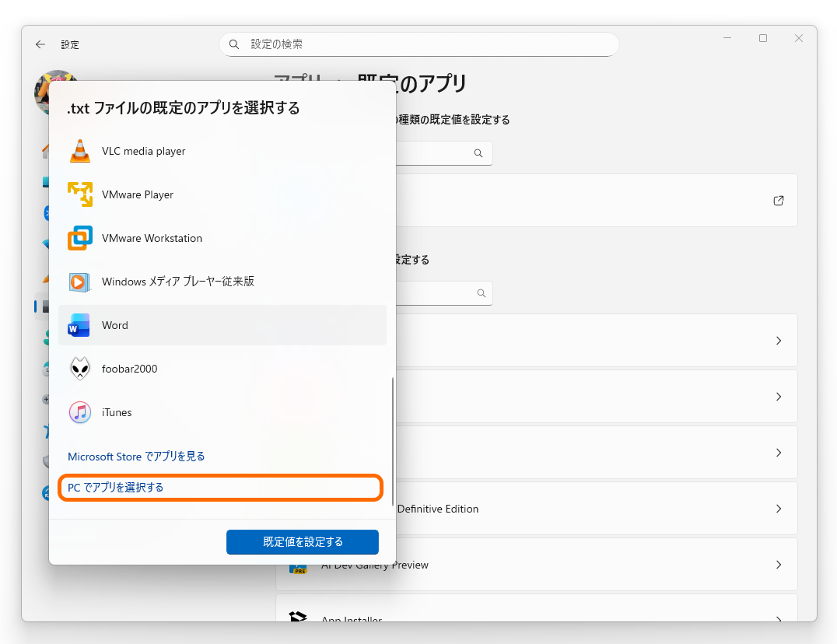Open Microsoft Store でアプリを見る link
837x644 pixels.
[x=136, y=457]
